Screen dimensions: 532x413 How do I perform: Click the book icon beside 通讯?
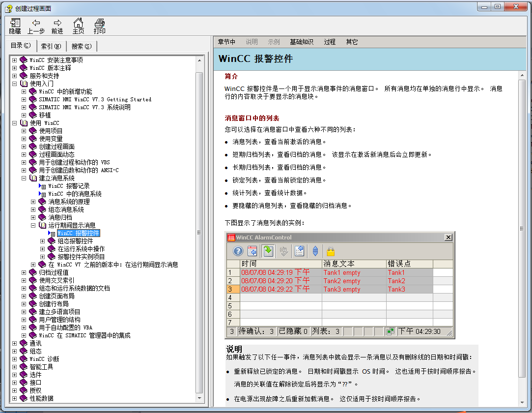24,343
